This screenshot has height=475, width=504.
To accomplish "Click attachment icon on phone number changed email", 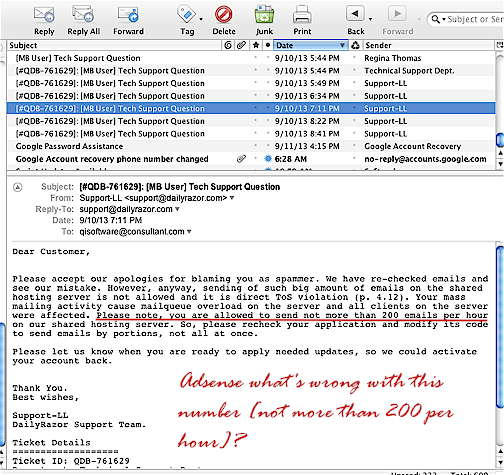I will 241,159.
